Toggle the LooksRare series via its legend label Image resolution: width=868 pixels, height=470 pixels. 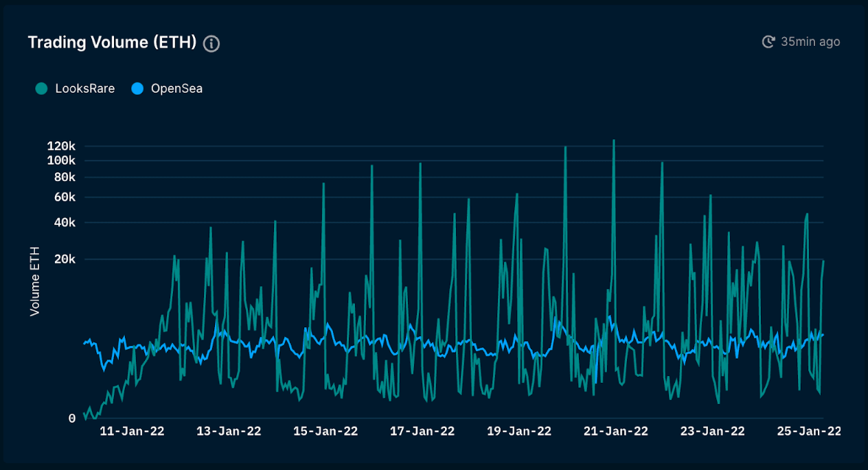pos(84,89)
